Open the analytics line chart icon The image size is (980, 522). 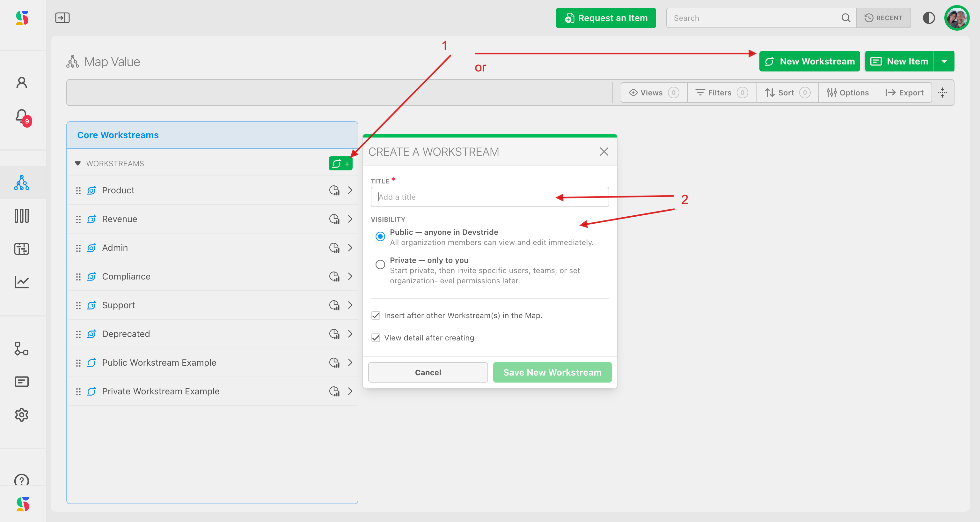click(x=22, y=282)
